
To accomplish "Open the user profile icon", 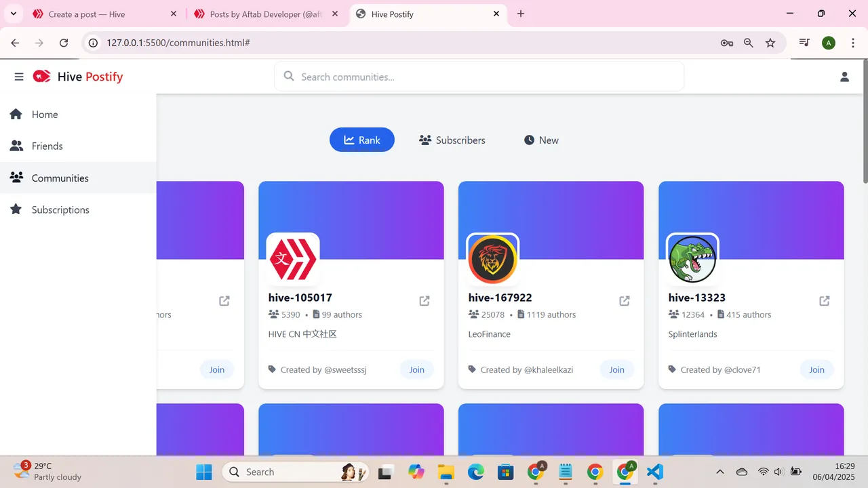I will point(844,77).
